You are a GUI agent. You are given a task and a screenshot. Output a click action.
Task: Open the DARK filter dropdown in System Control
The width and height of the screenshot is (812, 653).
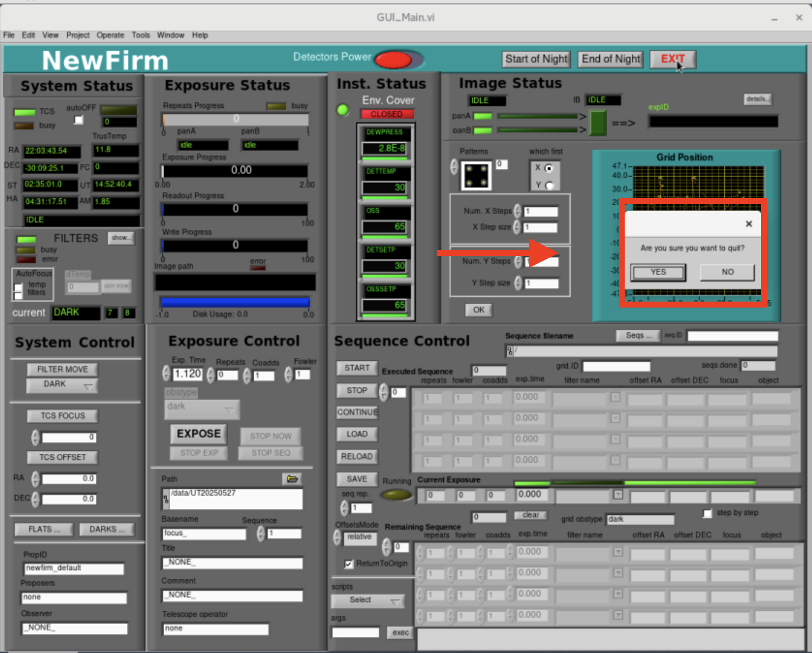click(x=62, y=385)
